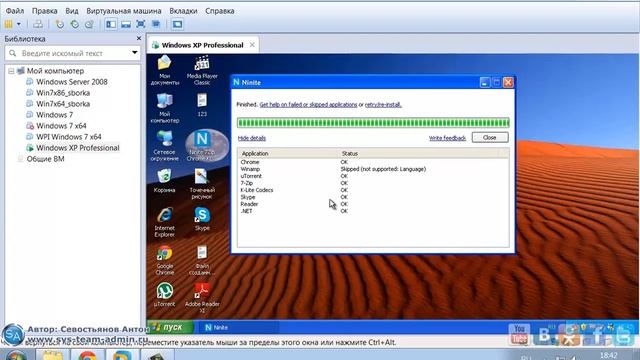
Task: Close the Windows XP Professional tab
Action: pyautogui.click(x=252, y=45)
